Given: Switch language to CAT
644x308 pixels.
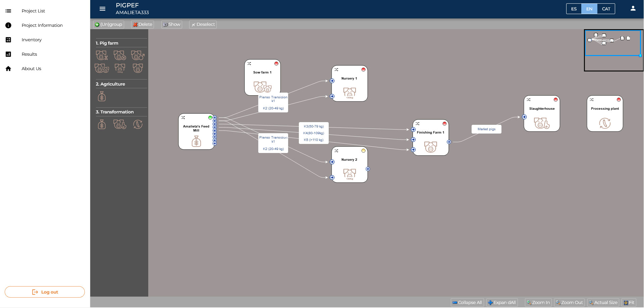Looking at the screenshot, I should [606, 9].
